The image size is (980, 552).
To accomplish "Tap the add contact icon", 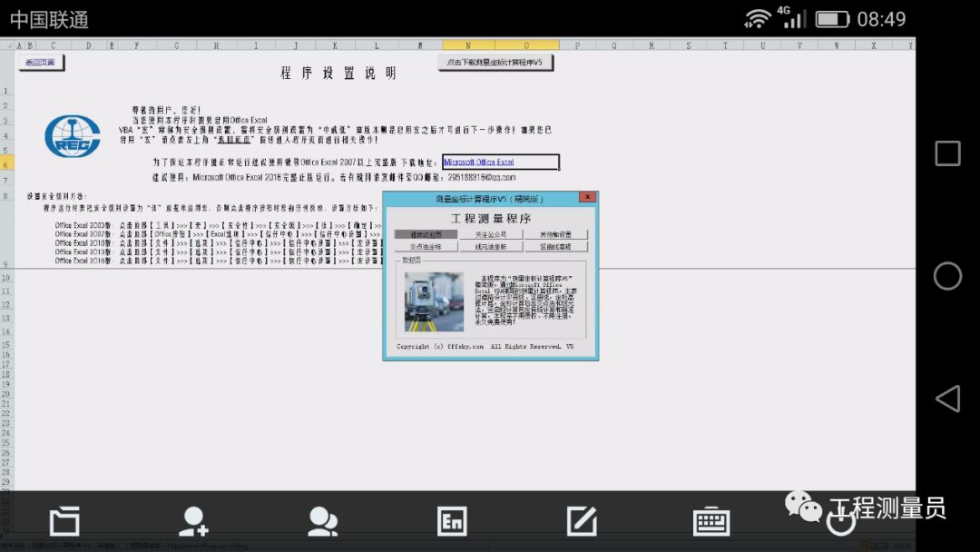I will (194, 521).
